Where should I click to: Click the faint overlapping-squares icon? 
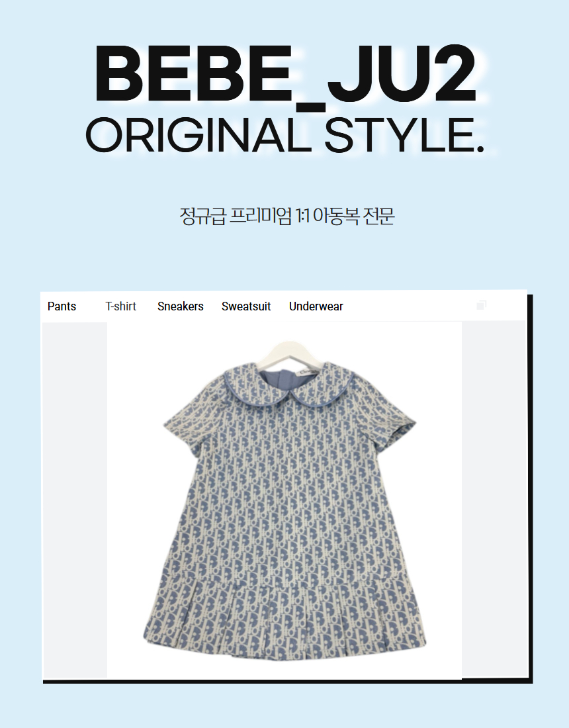click(481, 305)
